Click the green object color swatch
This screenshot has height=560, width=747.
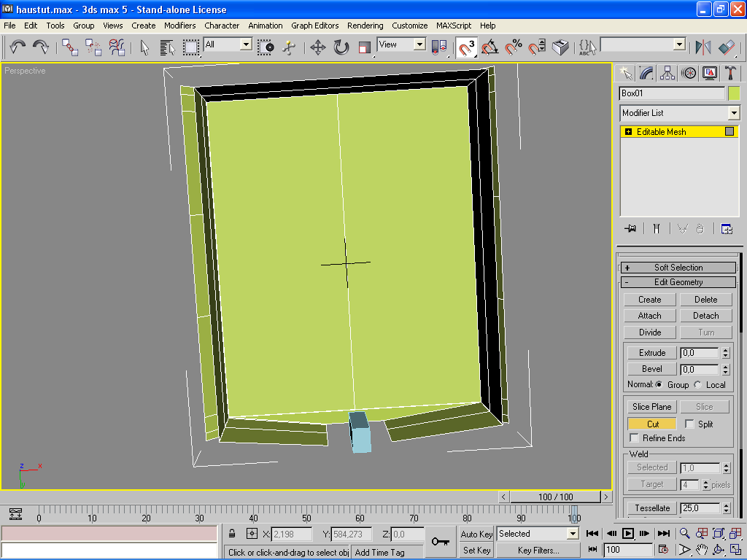733,93
